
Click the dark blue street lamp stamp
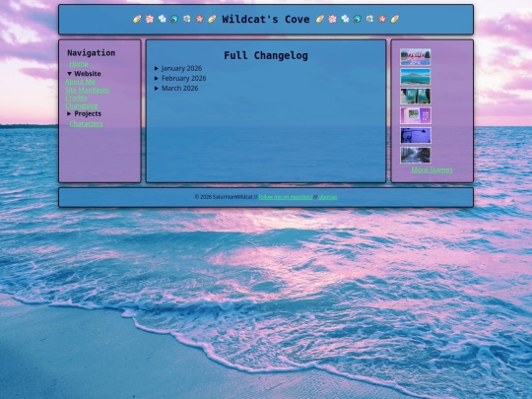(416, 135)
